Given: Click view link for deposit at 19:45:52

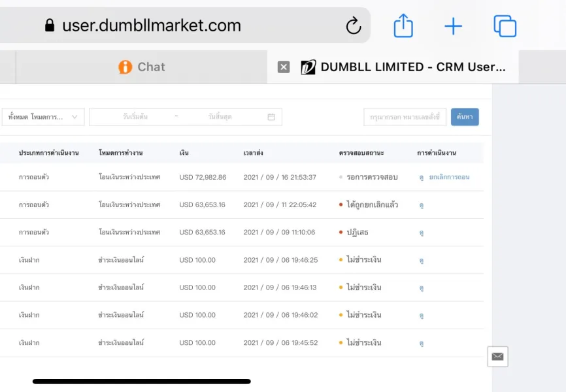Looking at the screenshot, I should tap(422, 343).
